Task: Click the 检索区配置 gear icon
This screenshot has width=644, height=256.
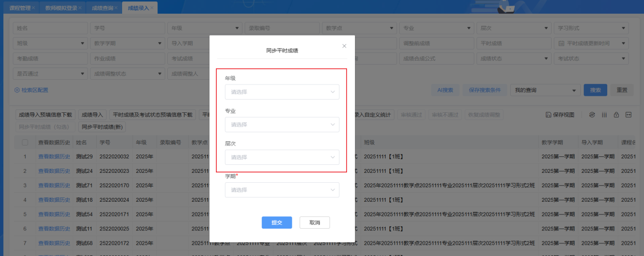Action: coord(17,90)
